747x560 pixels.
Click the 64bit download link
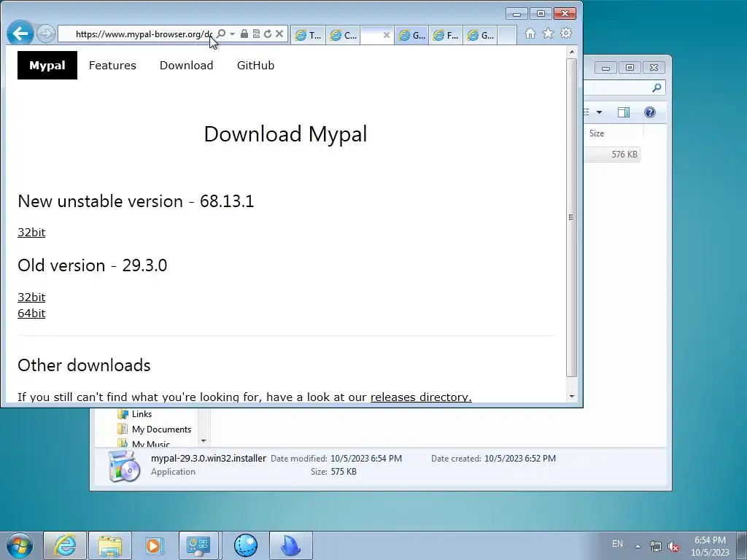tap(31, 314)
